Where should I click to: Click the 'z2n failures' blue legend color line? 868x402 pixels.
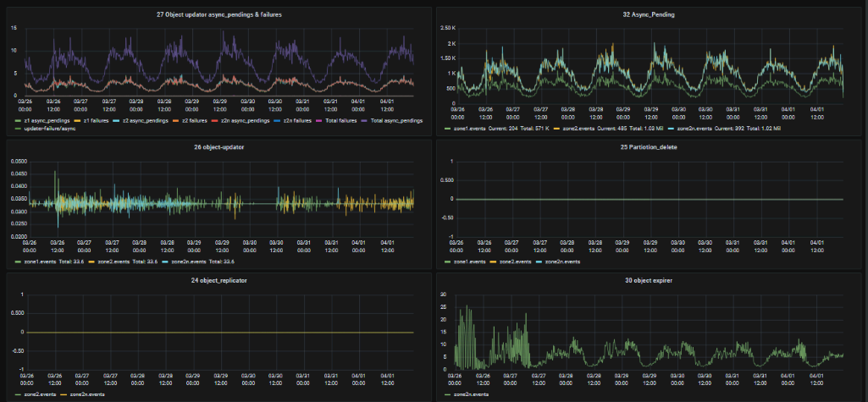click(x=279, y=120)
